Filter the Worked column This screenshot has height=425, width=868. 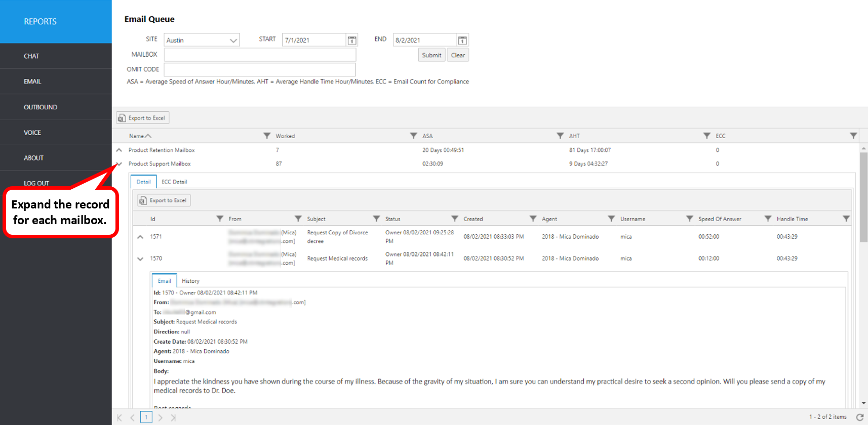point(414,136)
